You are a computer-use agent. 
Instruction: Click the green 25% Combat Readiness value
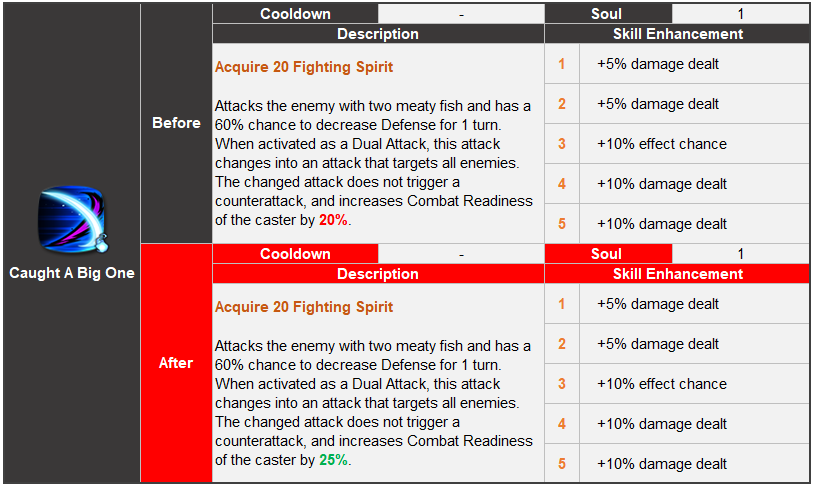click(333, 460)
